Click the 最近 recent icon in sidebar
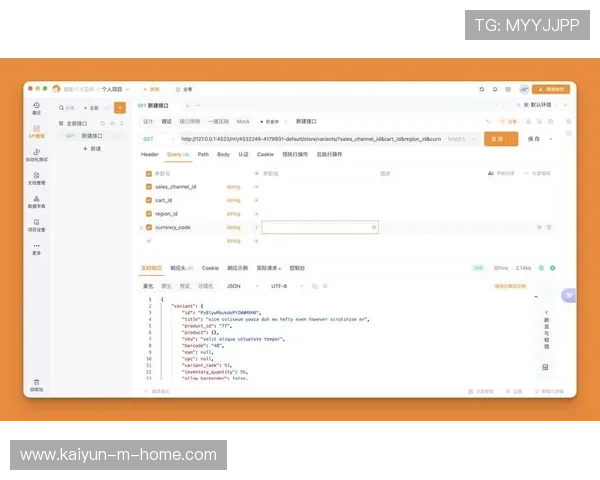600x480 pixels. coord(37,106)
